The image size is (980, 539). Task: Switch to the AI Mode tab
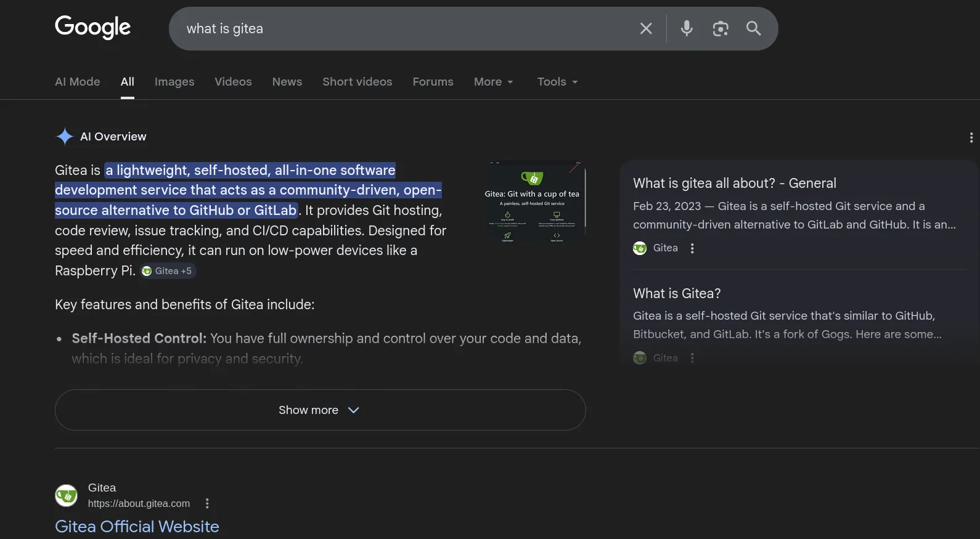[78, 81]
